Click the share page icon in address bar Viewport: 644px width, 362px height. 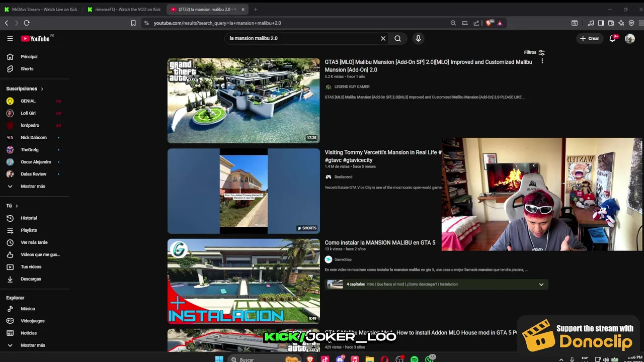[476, 23]
